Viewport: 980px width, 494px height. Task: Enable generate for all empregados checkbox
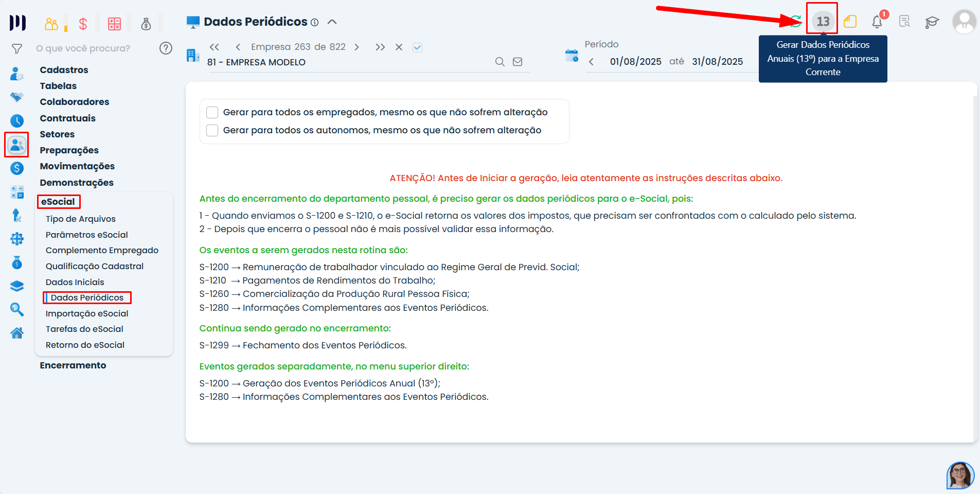pyautogui.click(x=212, y=112)
